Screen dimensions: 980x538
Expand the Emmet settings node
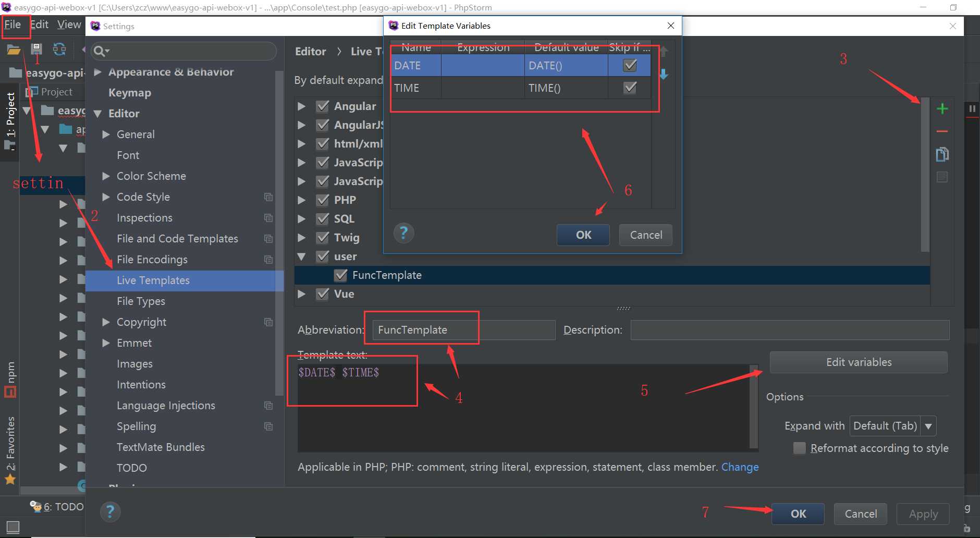point(106,343)
